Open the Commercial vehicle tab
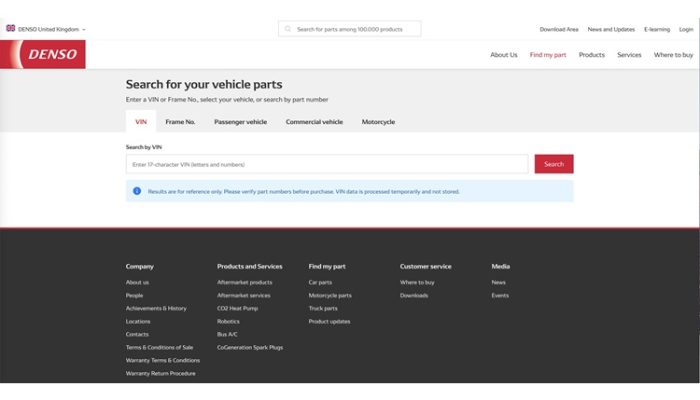This screenshot has width=700, height=400. 314,121
